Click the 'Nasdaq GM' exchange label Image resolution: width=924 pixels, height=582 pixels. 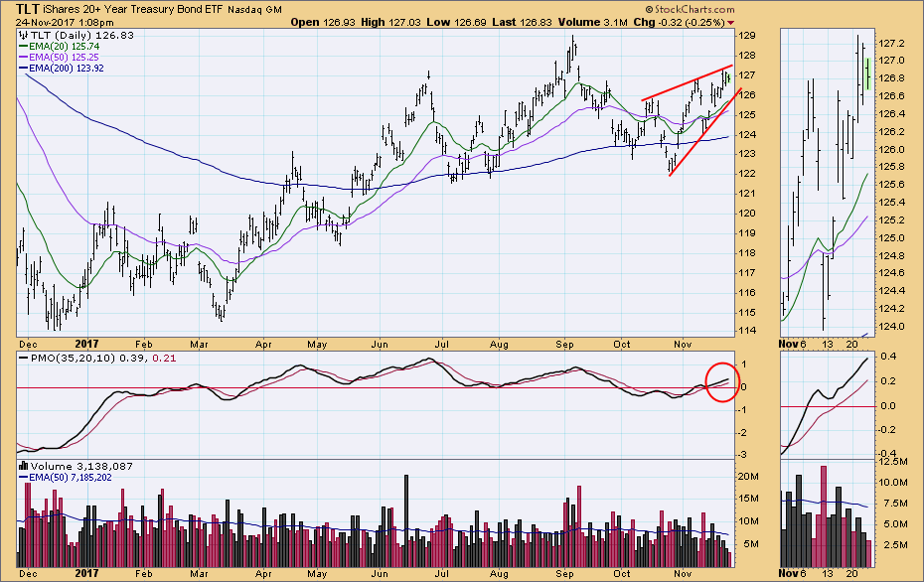(254, 10)
